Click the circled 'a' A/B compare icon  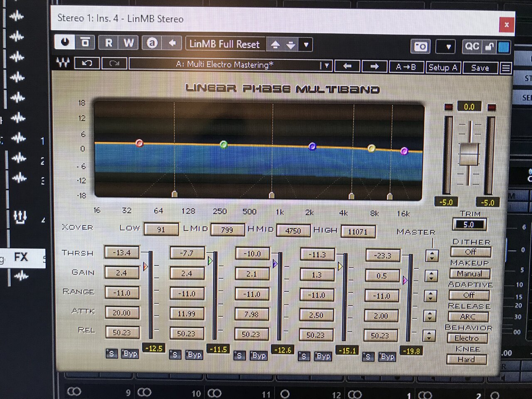[x=152, y=43]
